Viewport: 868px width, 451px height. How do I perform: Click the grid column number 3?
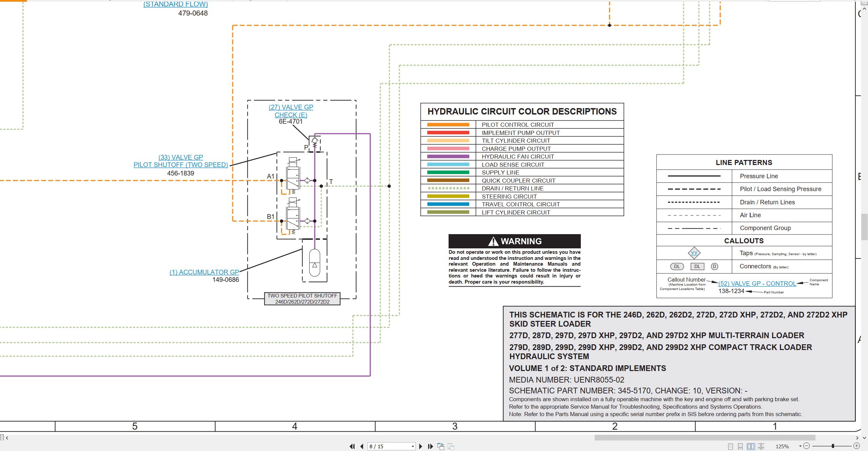coord(455,426)
